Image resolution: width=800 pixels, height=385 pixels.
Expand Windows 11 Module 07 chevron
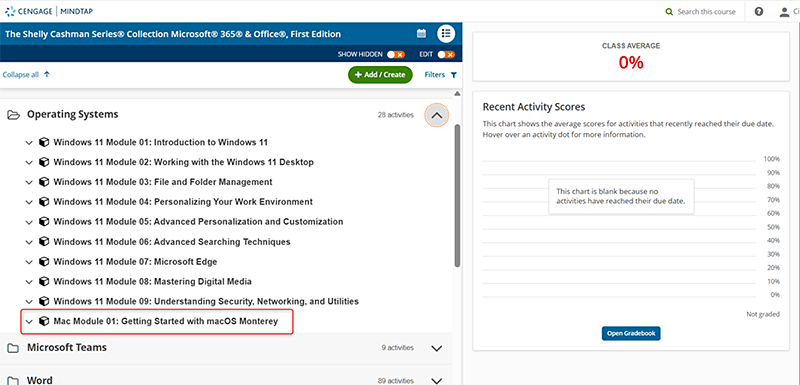29,262
